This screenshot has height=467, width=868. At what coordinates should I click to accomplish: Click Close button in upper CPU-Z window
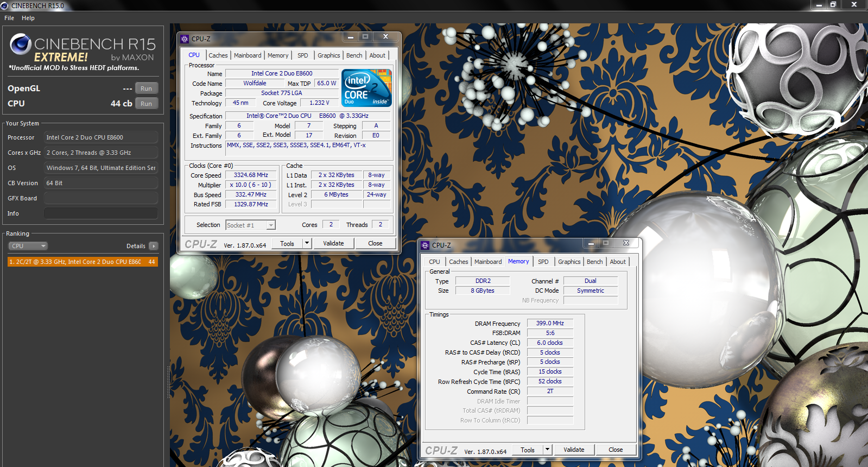(375, 243)
